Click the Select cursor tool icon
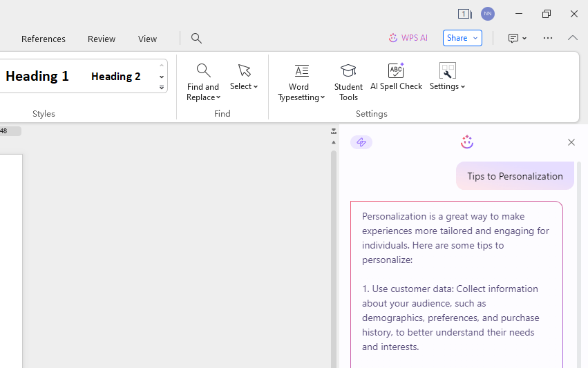588x368 pixels. (244, 70)
